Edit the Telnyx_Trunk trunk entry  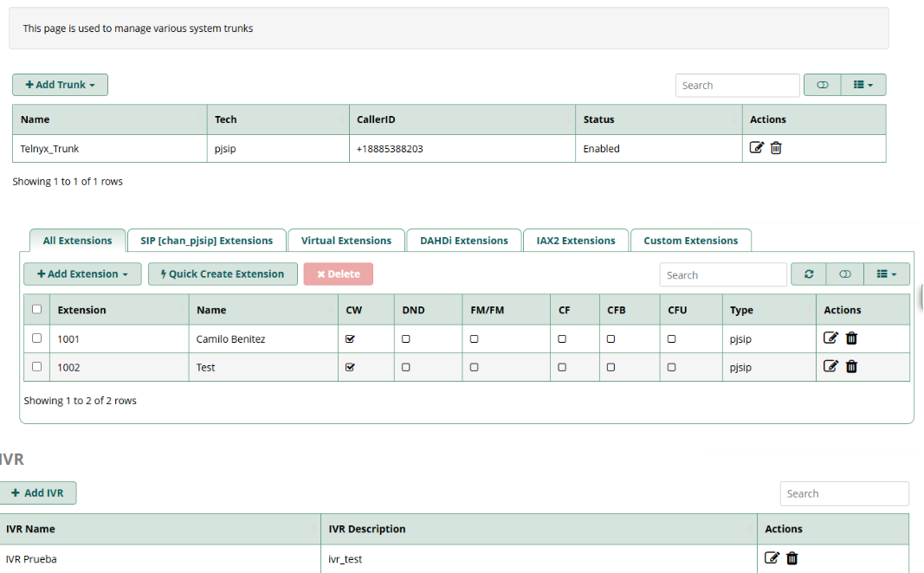[x=756, y=148]
